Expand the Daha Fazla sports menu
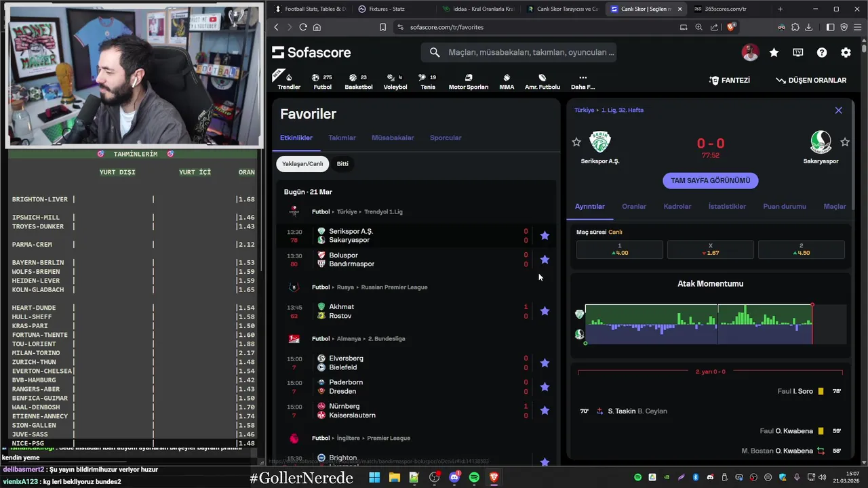Image resolution: width=868 pixels, height=488 pixels. click(583, 81)
